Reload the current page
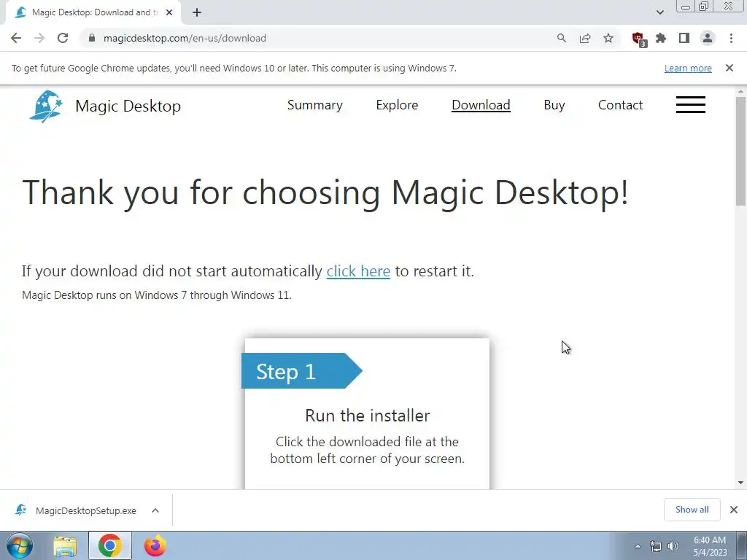Image resolution: width=747 pixels, height=560 pixels. [63, 38]
